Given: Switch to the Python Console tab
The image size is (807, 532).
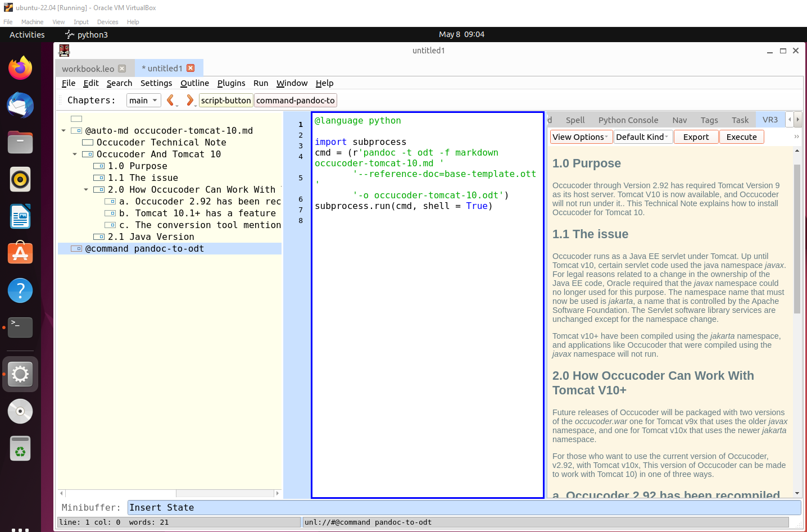Looking at the screenshot, I should point(628,120).
